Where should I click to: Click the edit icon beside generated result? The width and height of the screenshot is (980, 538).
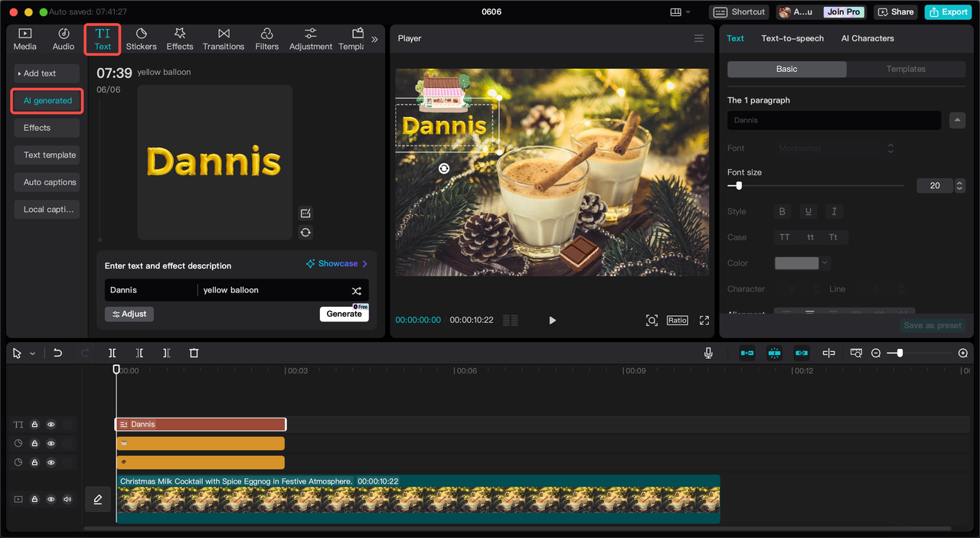click(x=305, y=214)
